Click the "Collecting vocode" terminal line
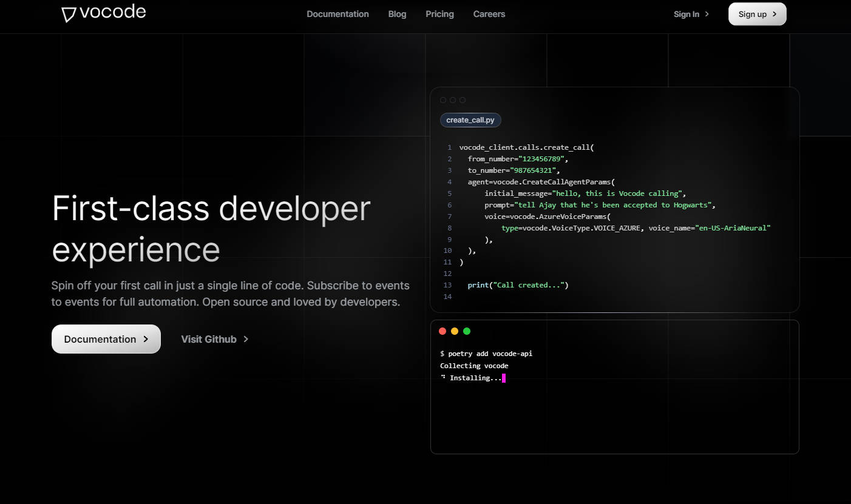 click(474, 366)
